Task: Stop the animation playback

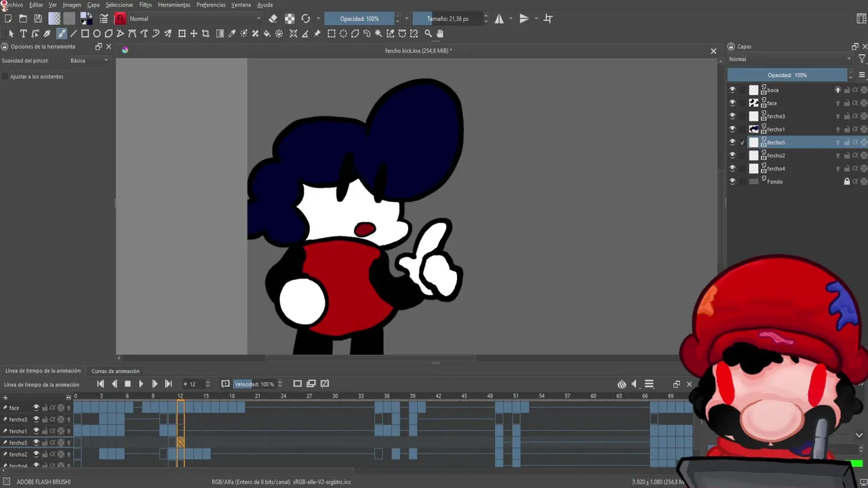Action: pyautogui.click(x=127, y=384)
